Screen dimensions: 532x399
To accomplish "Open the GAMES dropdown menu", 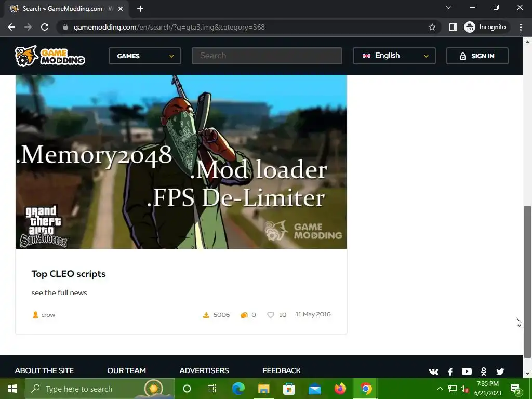I will pyautogui.click(x=145, y=56).
